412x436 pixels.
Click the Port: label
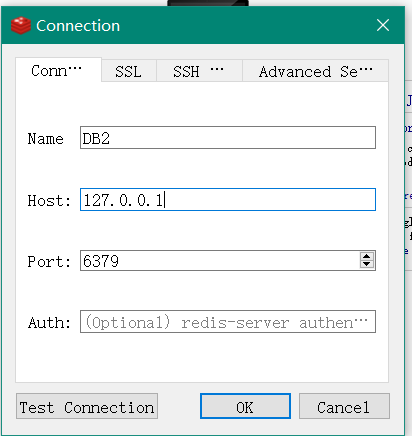coord(49,262)
